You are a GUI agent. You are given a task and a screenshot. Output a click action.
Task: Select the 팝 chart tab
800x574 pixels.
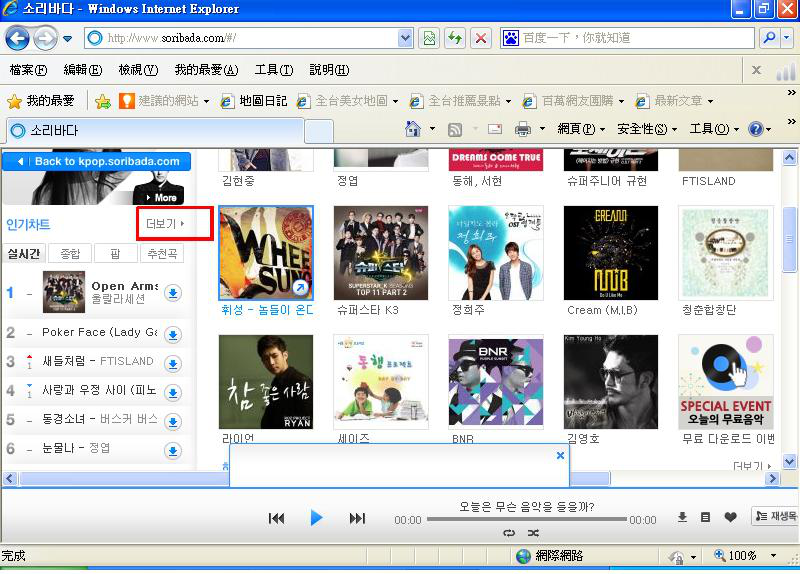115,254
